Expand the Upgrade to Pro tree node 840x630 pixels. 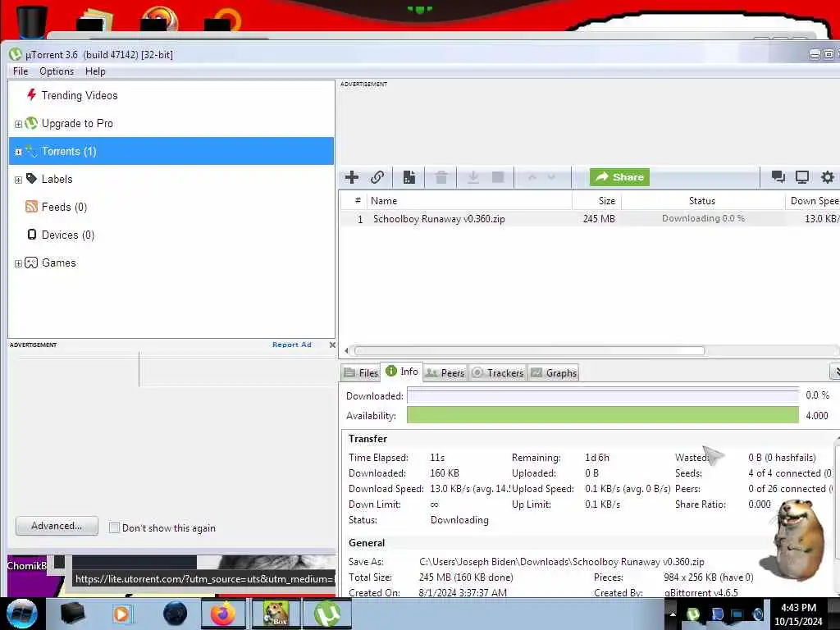pyautogui.click(x=18, y=124)
